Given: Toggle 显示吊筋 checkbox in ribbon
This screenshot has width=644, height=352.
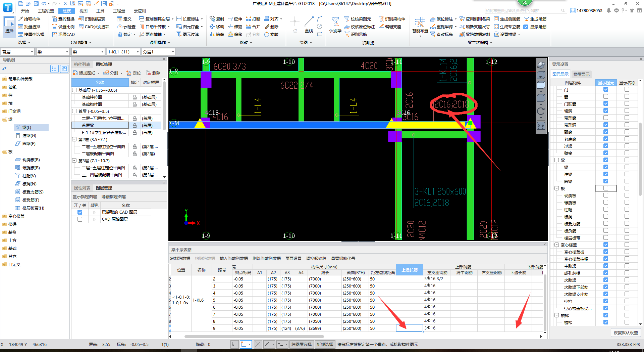Looking at the screenshot, I should [526, 27].
